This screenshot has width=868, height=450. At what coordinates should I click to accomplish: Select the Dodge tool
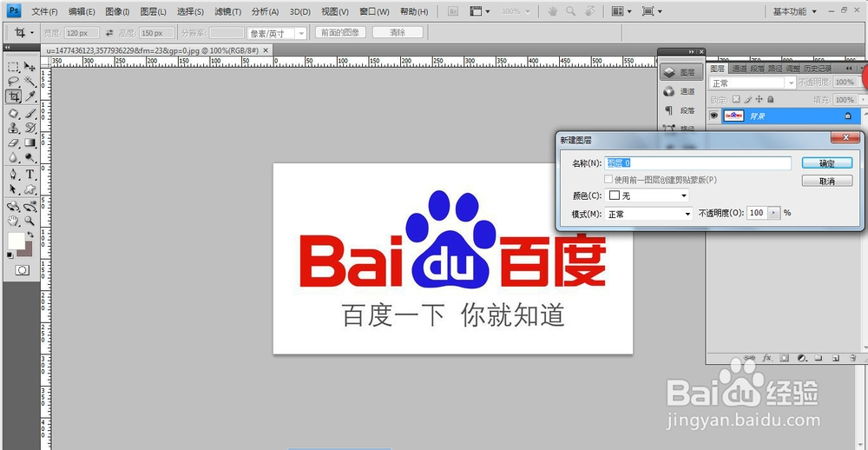(30, 157)
